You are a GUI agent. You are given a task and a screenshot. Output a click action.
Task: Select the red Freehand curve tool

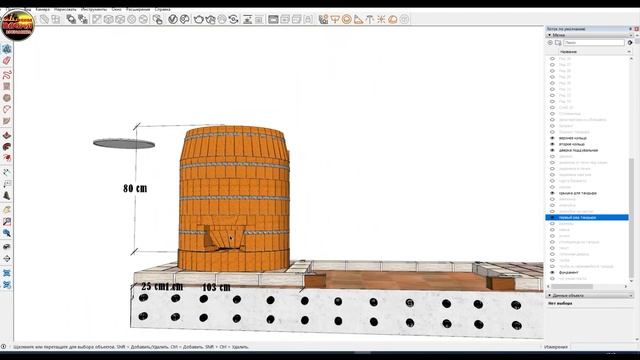[x=7, y=75]
